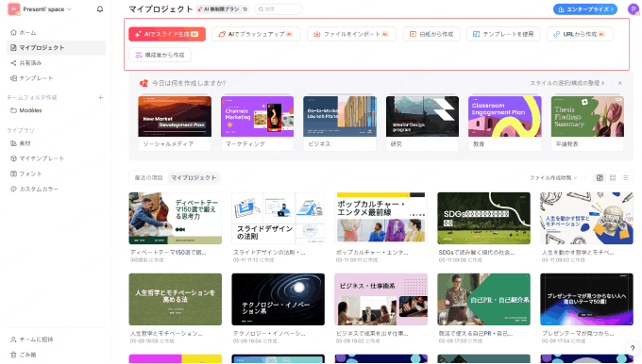Open the user profile avatar
642x364 pixels.
(634, 9)
